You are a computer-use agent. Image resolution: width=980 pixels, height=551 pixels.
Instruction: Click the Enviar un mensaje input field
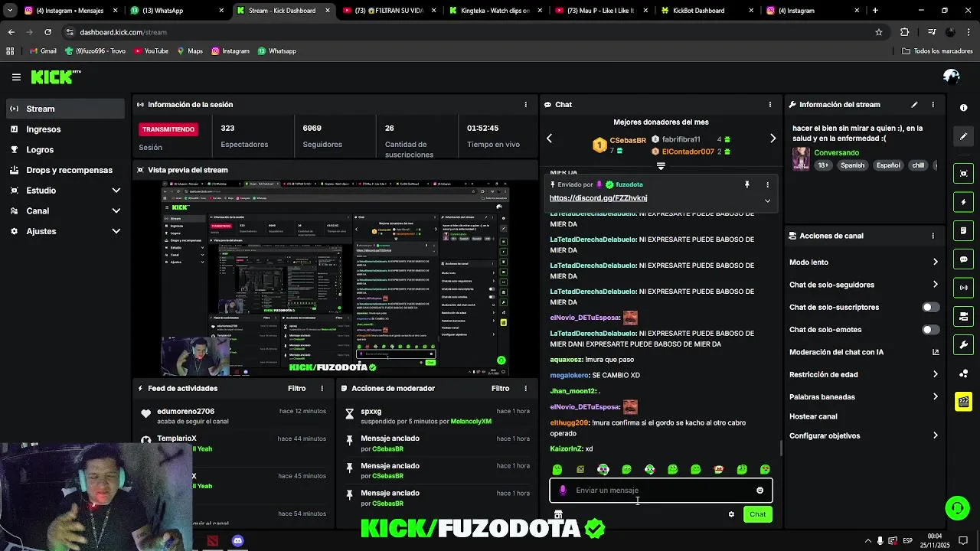(661, 491)
